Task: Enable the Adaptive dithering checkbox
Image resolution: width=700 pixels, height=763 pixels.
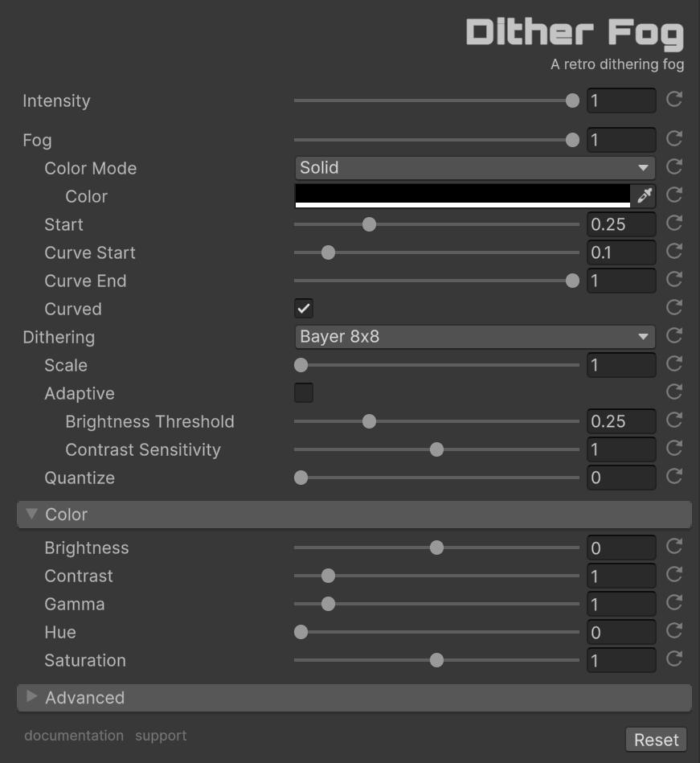Action: point(304,393)
